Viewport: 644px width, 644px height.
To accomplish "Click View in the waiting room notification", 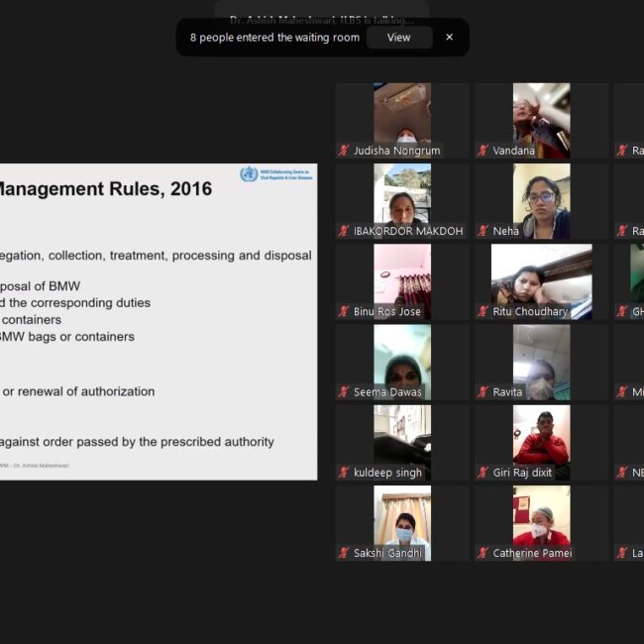I will coord(398,38).
